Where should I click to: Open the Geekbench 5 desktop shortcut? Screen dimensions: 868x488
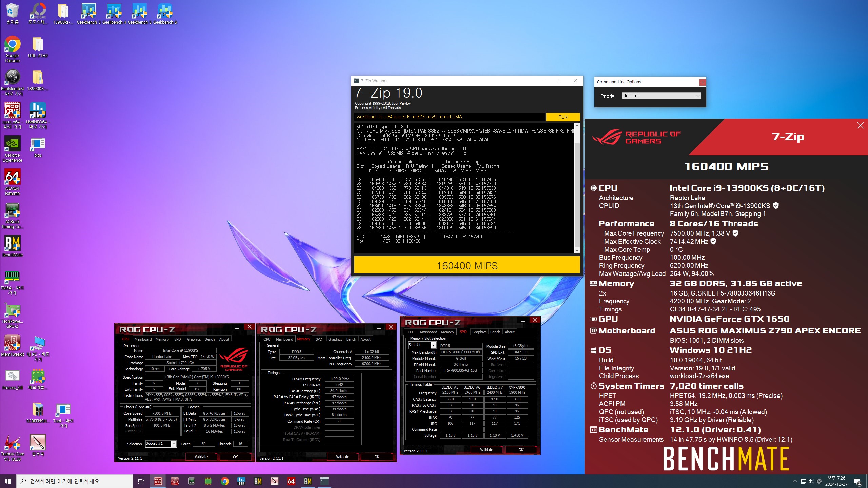(x=140, y=14)
